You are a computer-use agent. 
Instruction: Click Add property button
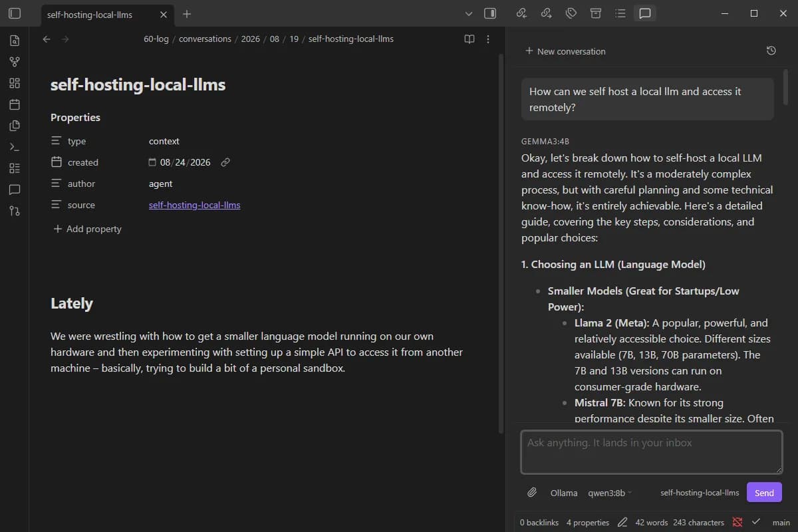pos(86,229)
